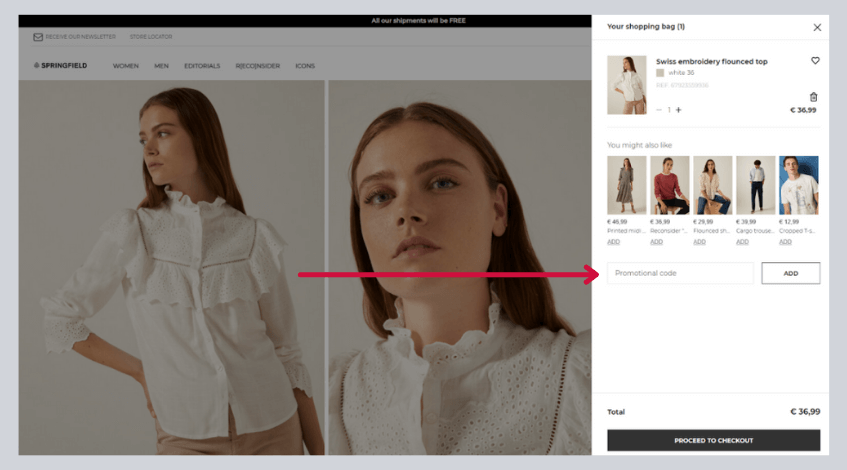Open the WOMEN menu
The width and height of the screenshot is (847, 470).
click(125, 66)
